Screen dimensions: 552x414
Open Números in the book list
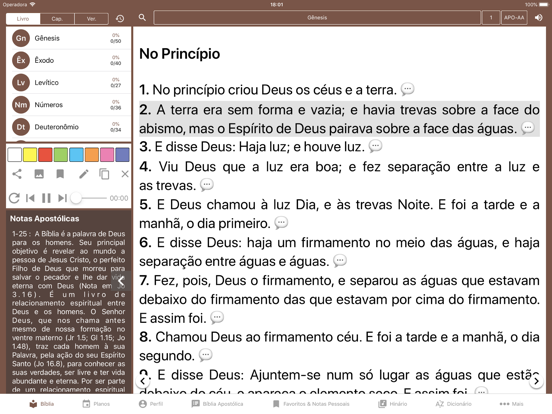[69, 105]
